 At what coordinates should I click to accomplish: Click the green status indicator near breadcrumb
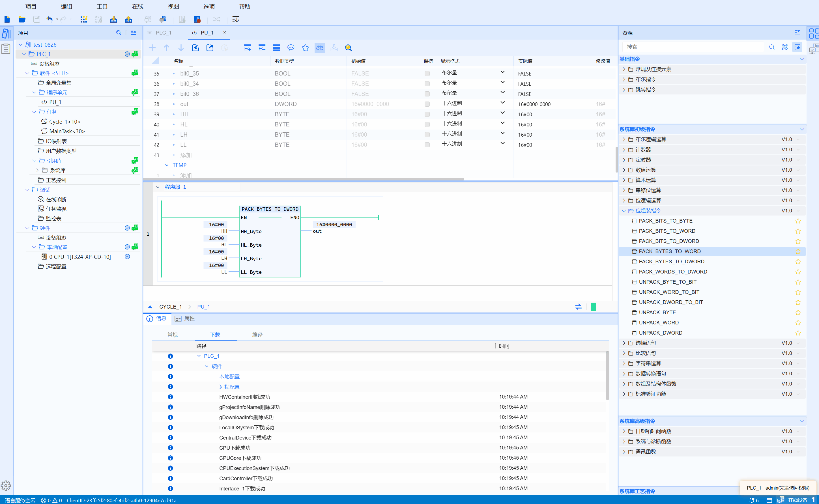593,307
